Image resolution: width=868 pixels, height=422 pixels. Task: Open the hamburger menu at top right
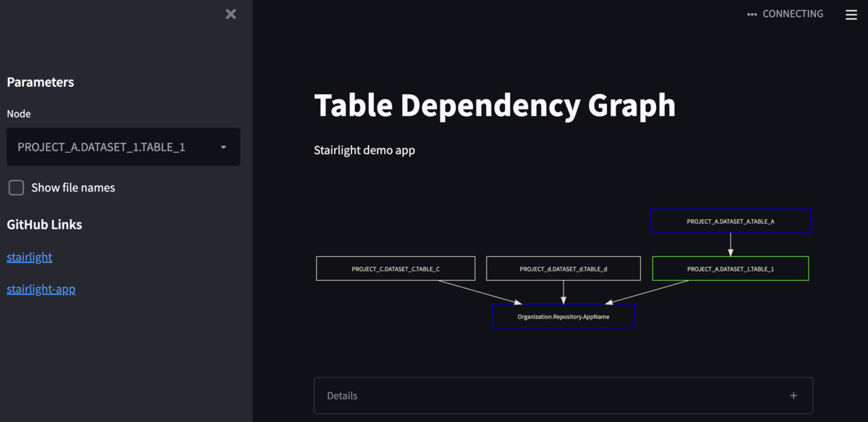851,14
